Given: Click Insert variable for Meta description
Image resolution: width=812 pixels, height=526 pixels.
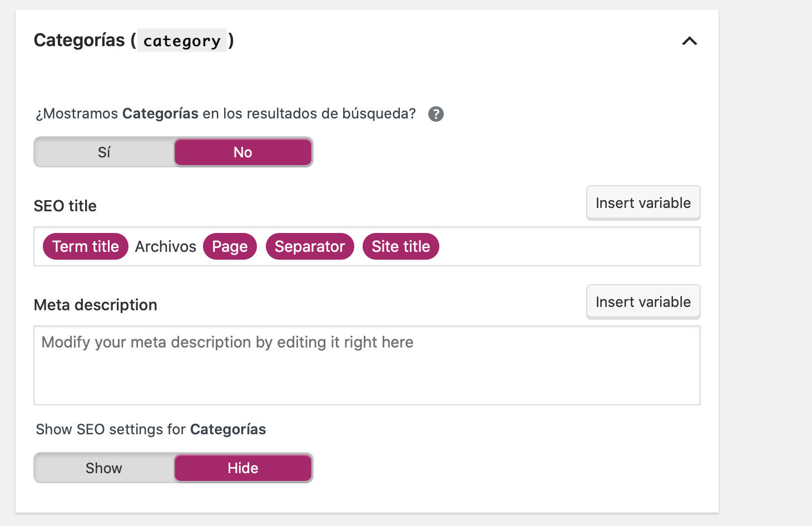Looking at the screenshot, I should point(643,302).
